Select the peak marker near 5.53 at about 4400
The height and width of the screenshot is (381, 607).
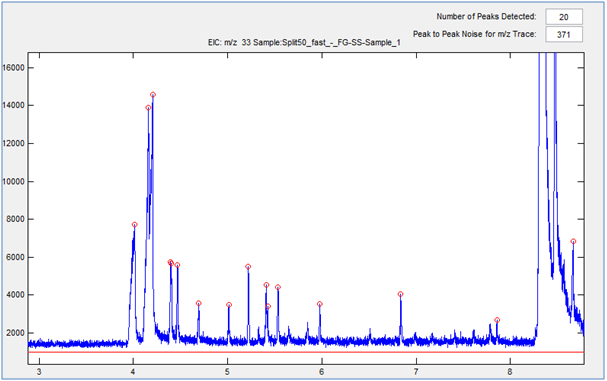(x=278, y=287)
